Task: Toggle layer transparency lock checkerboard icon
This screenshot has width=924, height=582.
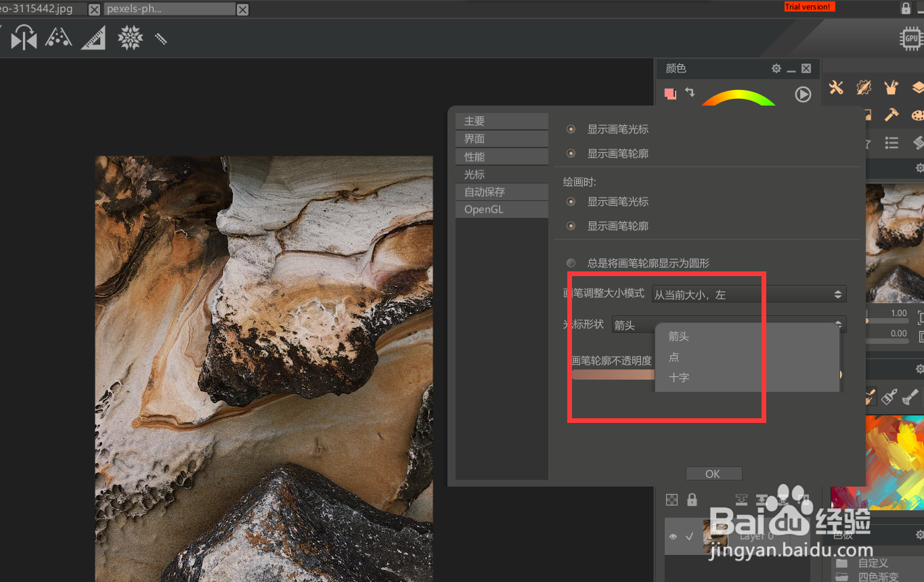Action: (x=672, y=499)
